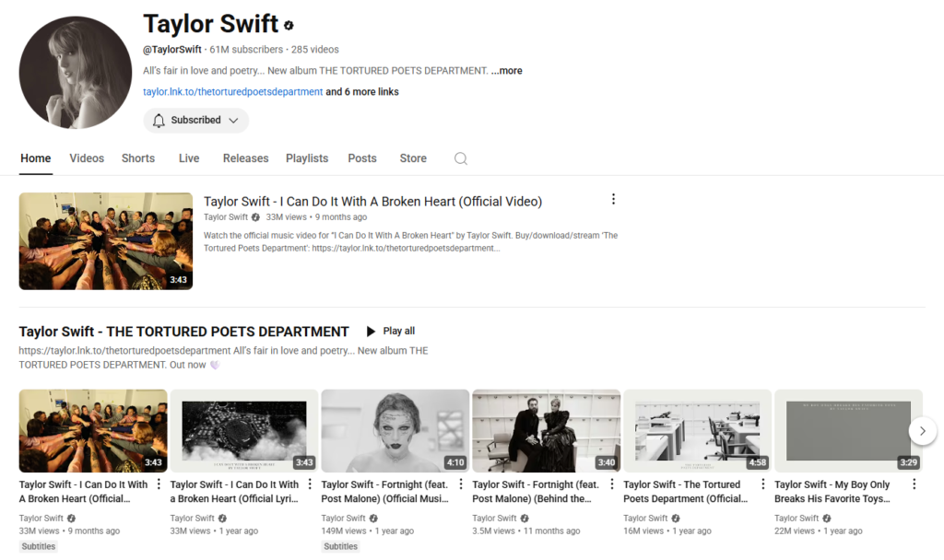
Task: Click the Play all triangle icon
Action: coord(371,332)
